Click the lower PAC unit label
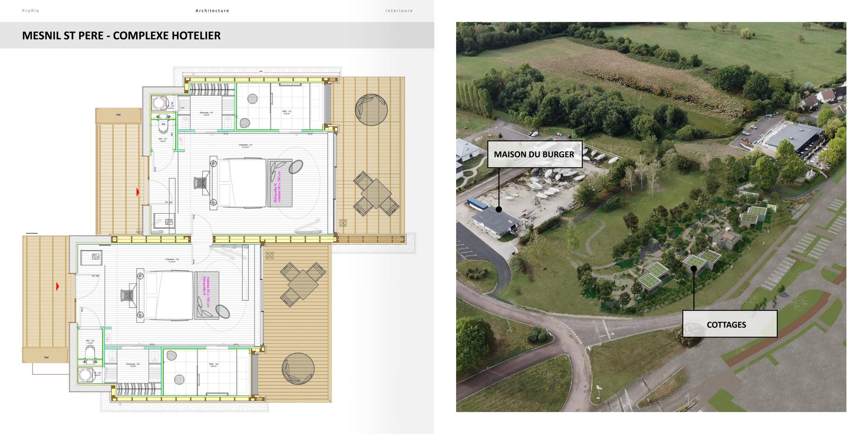Screen dimensions: 868x434 pyautogui.click(x=46, y=357)
